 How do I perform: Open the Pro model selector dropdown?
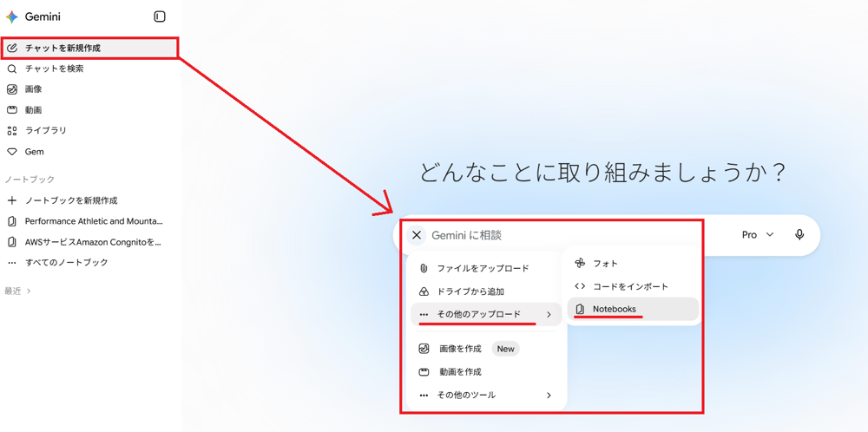[x=757, y=234]
